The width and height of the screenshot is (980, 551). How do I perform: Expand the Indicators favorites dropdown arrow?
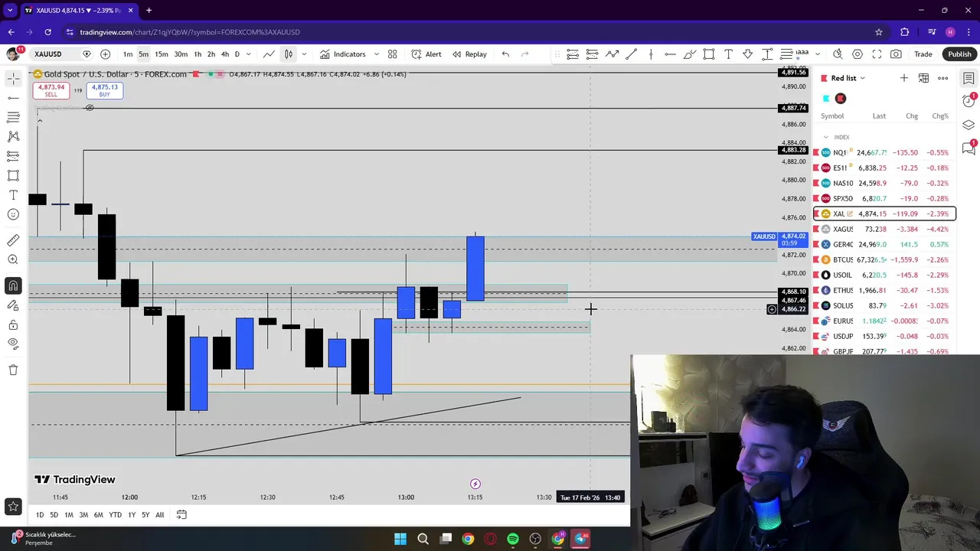376,54
